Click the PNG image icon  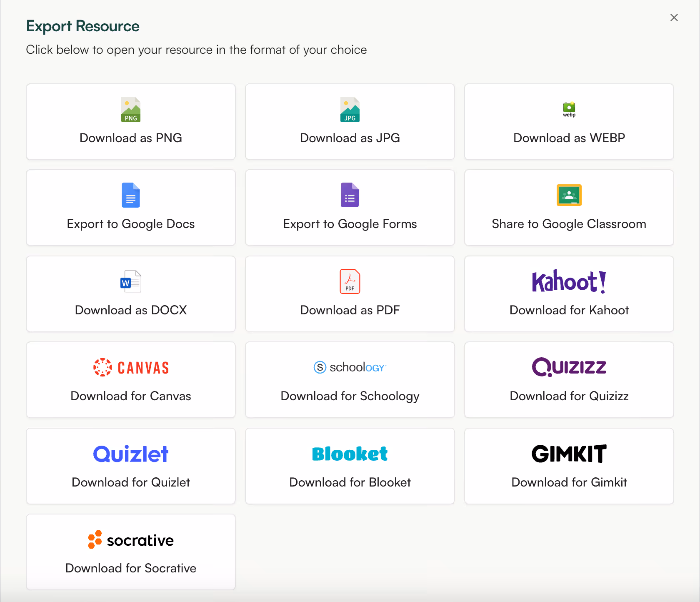131,109
